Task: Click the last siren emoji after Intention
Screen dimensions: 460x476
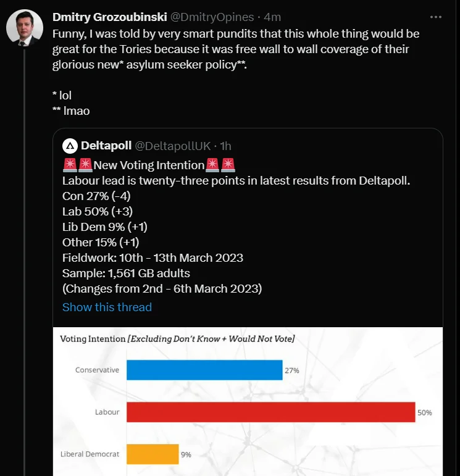Action: pyautogui.click(x=228, y=165)
